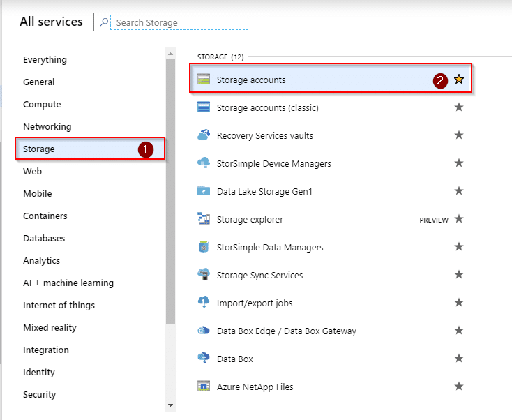Open the Networking category

pos(47,127)
